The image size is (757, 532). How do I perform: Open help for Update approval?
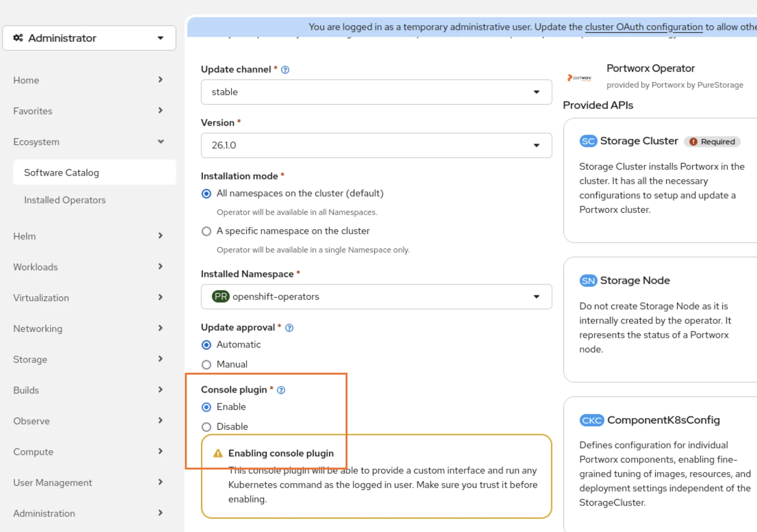click(x=289, y=328)
